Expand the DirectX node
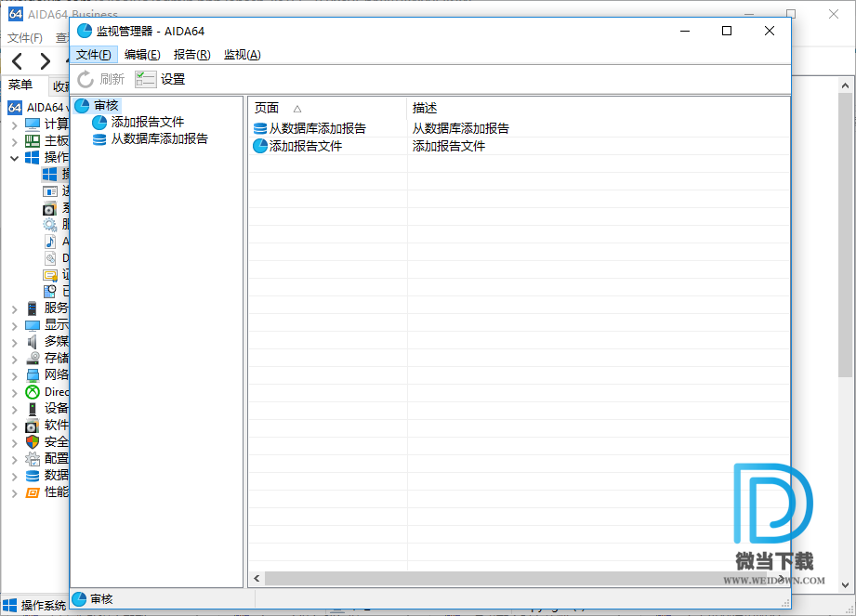This screenshot has height=616, width=856. tap(14, 393)
